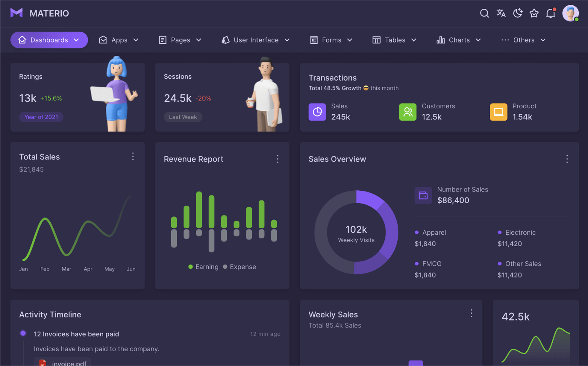
Task: Click the Product laptop icon
Action: click(499, 112)
